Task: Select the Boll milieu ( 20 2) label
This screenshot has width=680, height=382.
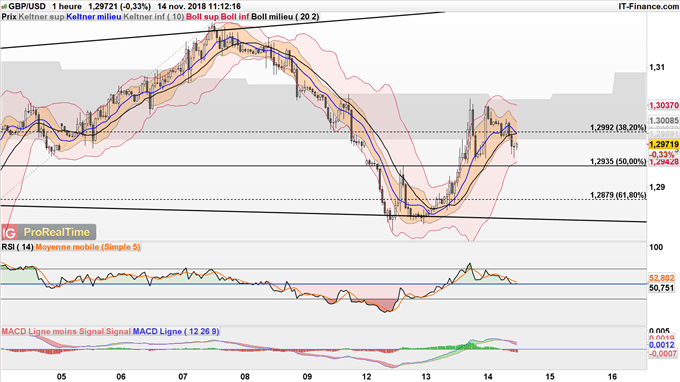Action: point(285,16)
